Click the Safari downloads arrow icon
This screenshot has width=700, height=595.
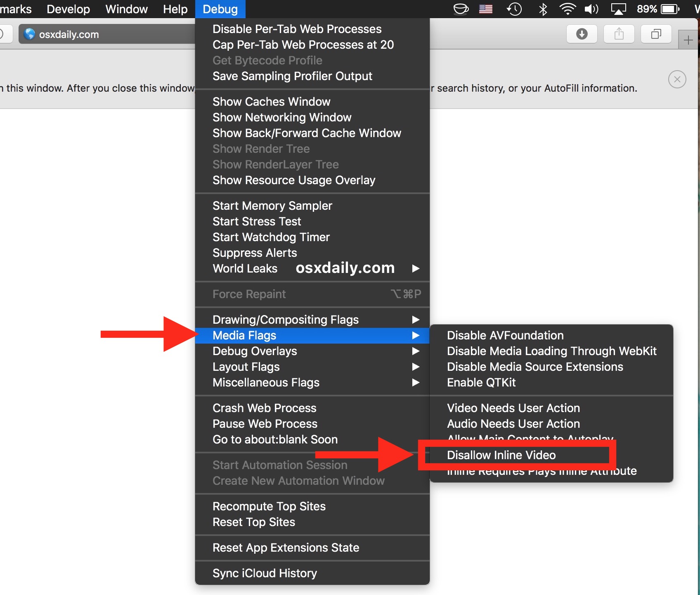(582, 34)
